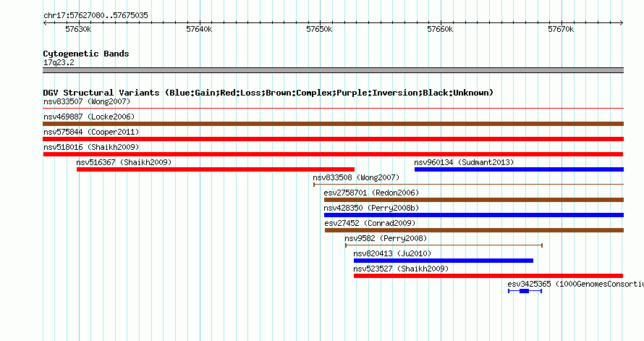Click esv27452 (Conrad2009) label

(370, 223)
